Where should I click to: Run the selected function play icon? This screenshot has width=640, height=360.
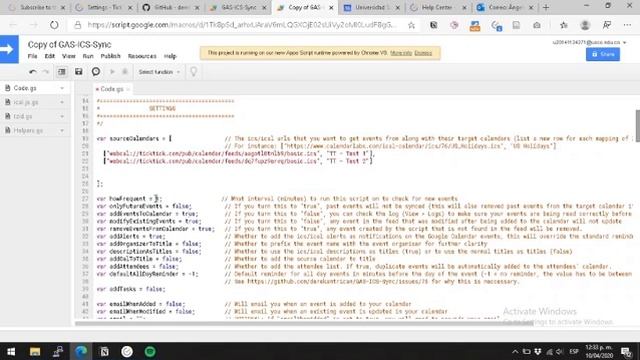point(112,72)
